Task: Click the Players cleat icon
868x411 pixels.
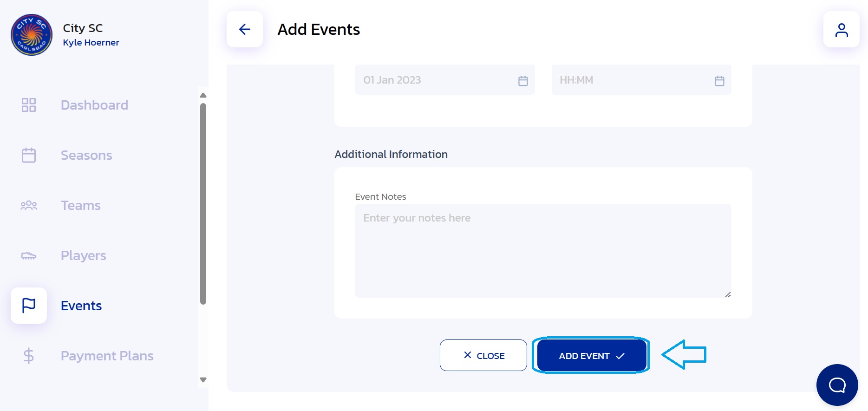Action: click(29, 255)
